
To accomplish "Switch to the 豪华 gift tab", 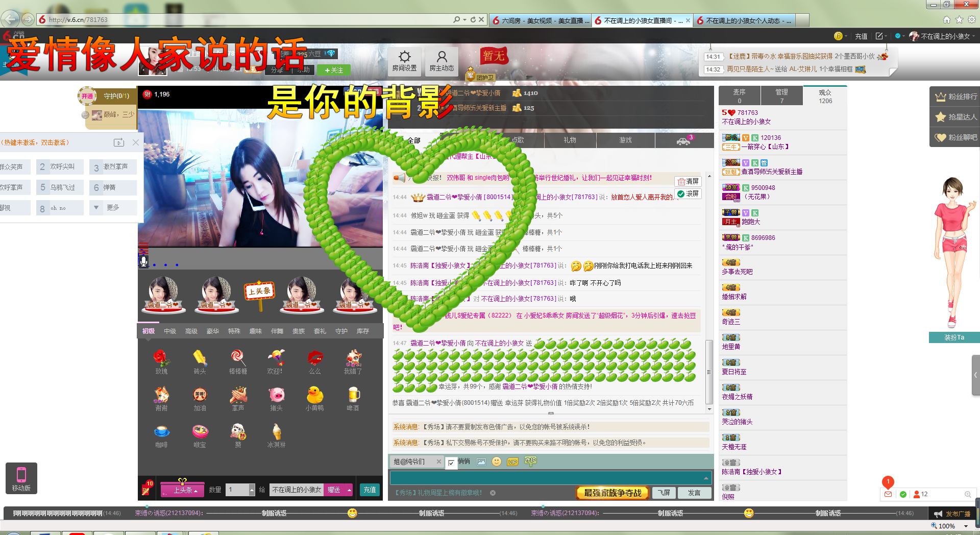I will 212,331.
